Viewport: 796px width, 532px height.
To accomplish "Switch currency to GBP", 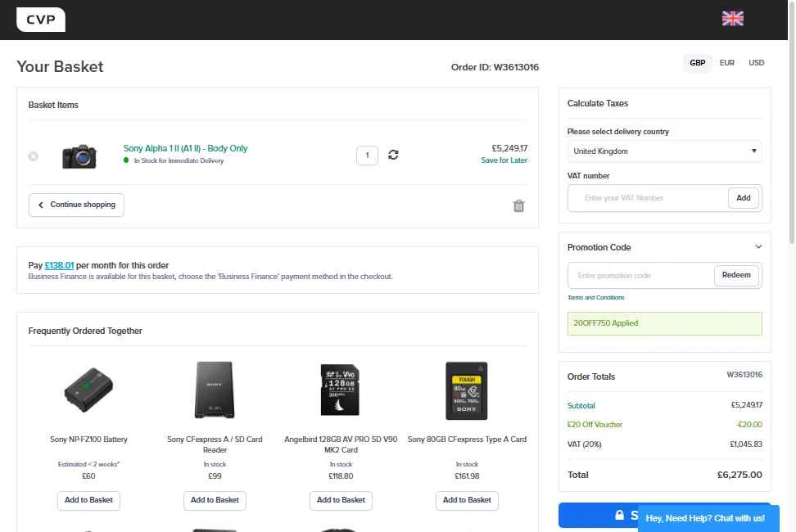I will (697, 63).
